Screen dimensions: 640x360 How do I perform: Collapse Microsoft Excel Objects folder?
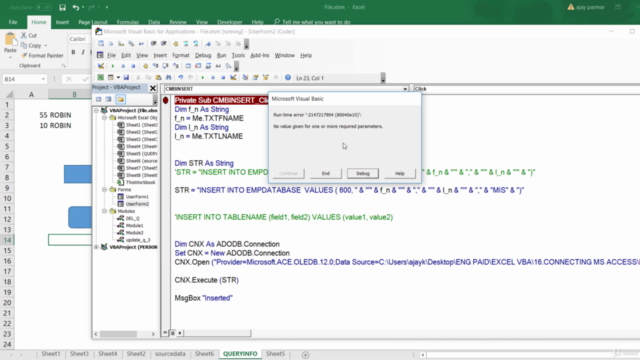point(104,118)
